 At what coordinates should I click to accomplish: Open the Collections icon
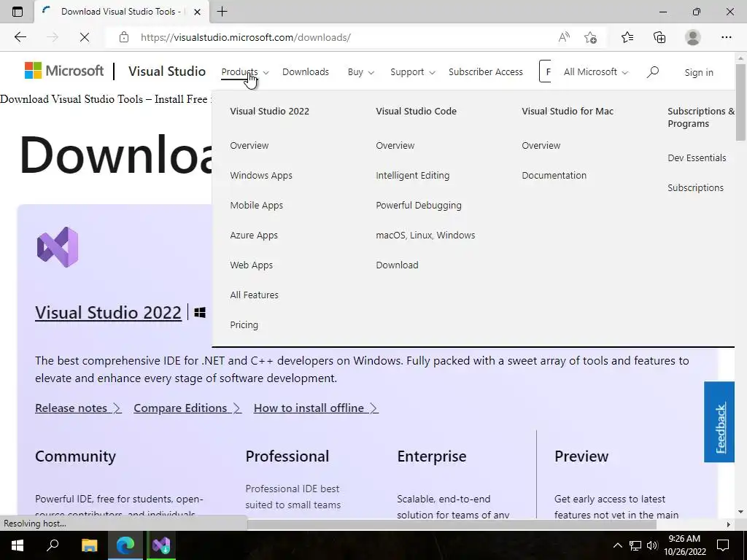[659, 37]
